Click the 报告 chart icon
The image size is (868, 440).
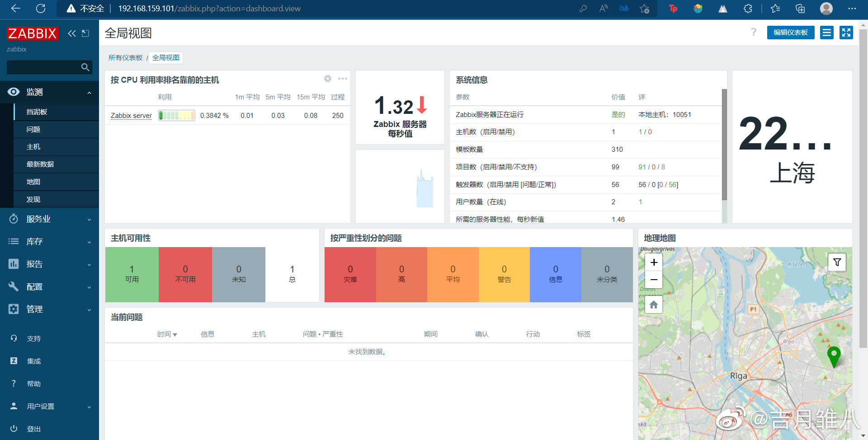14,264
